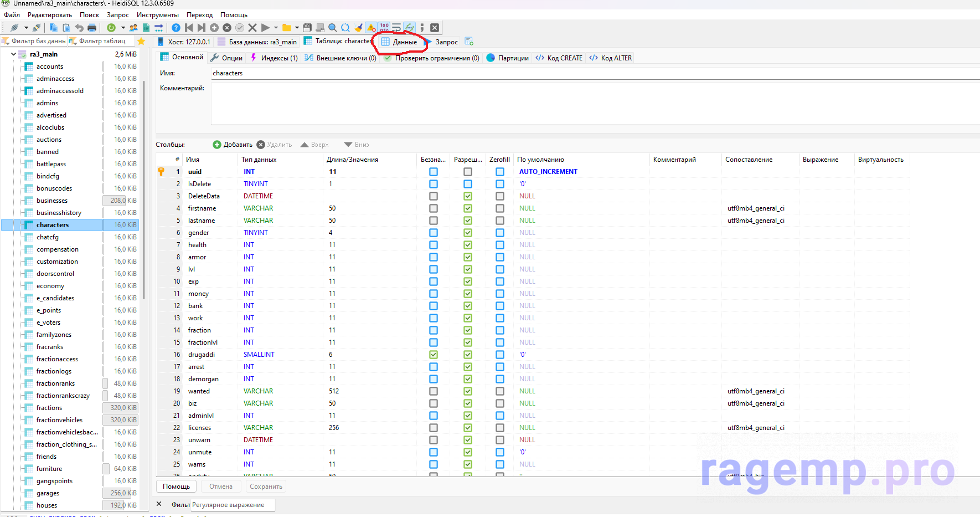Image resolution: width=980 pixels, height=517 pixels.
Task: Toggle Allow NULL checkbox for DeleteData
Action: tap(468, 196)
